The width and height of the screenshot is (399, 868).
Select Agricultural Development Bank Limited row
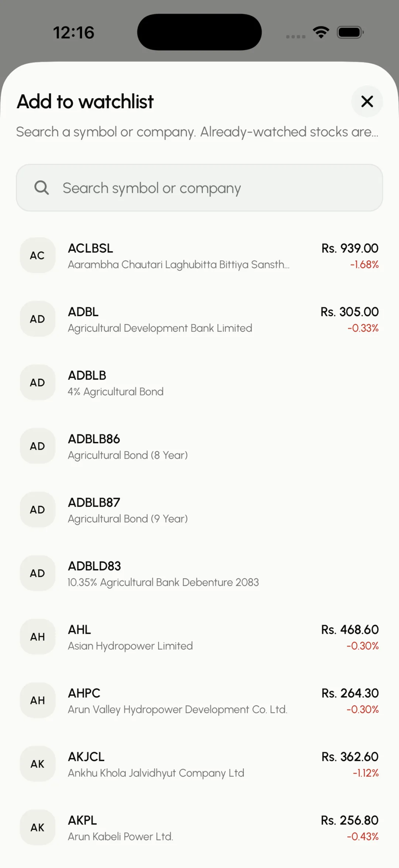199,319
